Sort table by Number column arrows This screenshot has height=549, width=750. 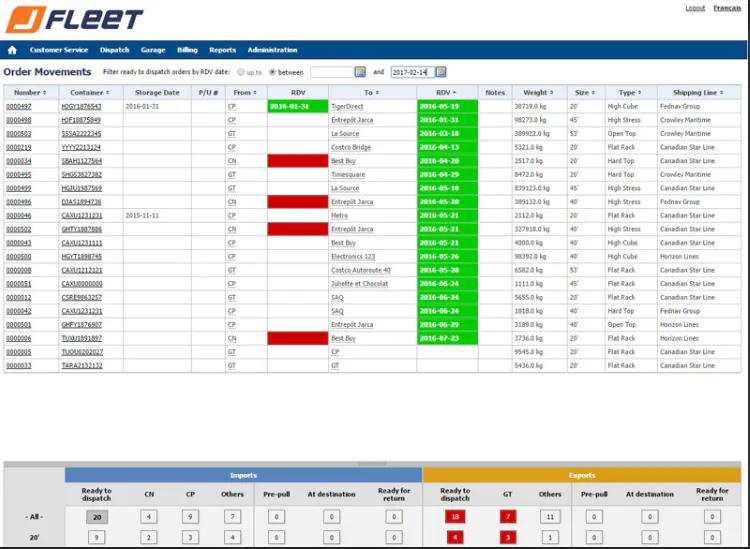click(45, 93)
